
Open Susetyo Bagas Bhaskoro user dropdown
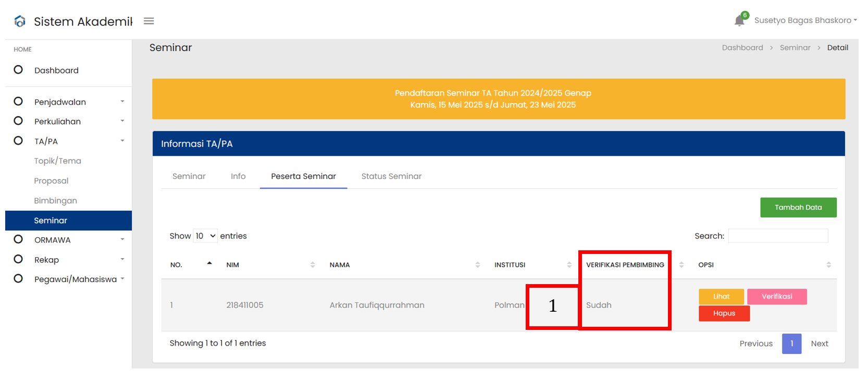[x=805, y=20]
